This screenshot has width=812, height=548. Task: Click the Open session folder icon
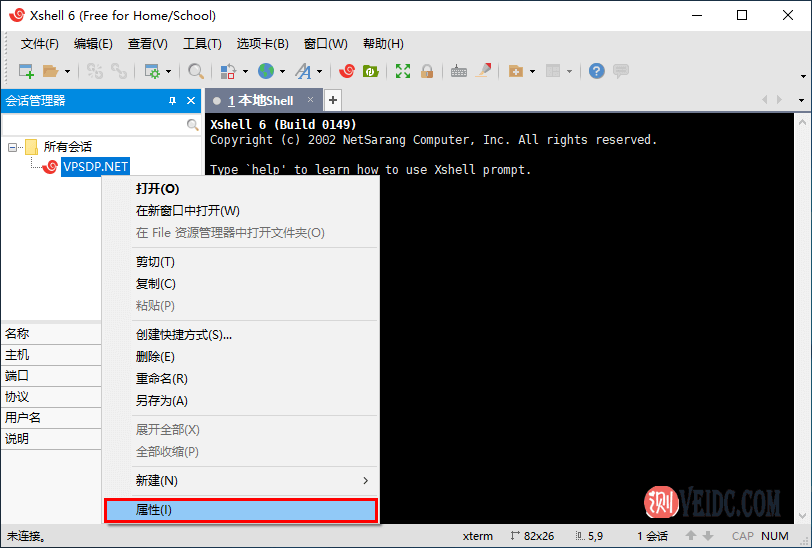[x=50, y=71]
